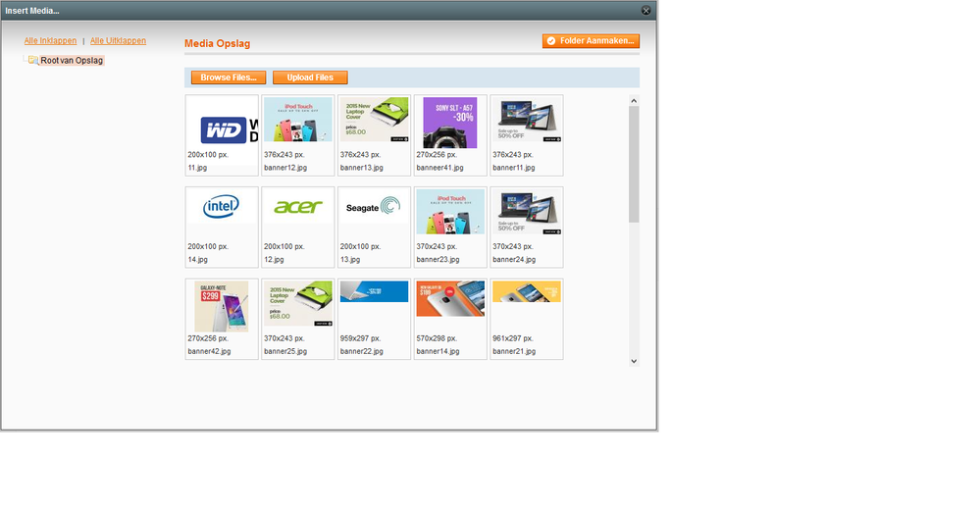Viewport: 980px width, 511px height.
Task: Select the orange phone banner14.jpg thumbnail
Action: [x=450, y=299]
